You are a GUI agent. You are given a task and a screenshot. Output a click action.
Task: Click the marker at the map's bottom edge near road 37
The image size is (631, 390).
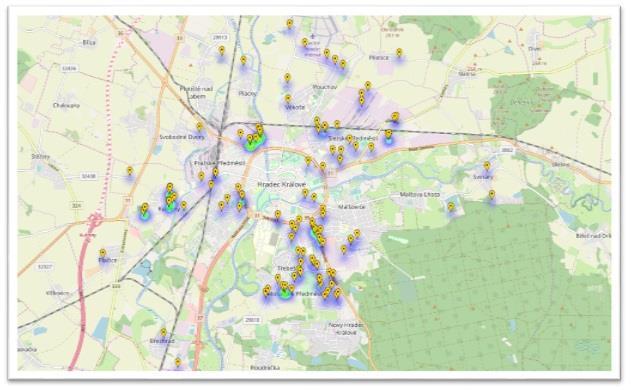click(178, 363)
